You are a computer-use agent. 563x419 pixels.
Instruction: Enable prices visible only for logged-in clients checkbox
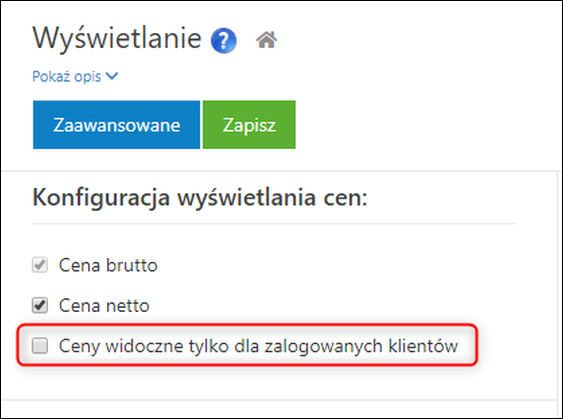[40, 346]
